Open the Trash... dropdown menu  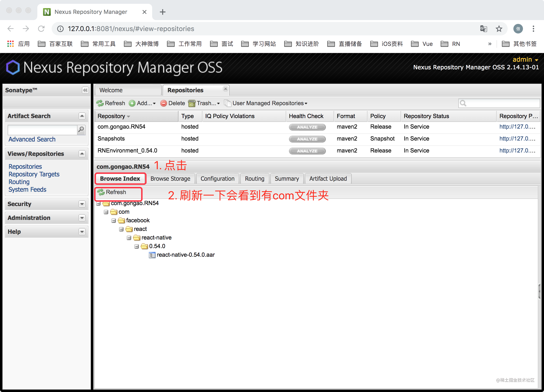[204, 103]
